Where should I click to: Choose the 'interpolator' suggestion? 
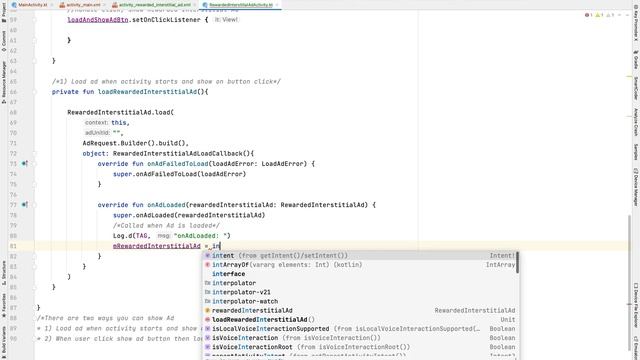tap(360, 283)
